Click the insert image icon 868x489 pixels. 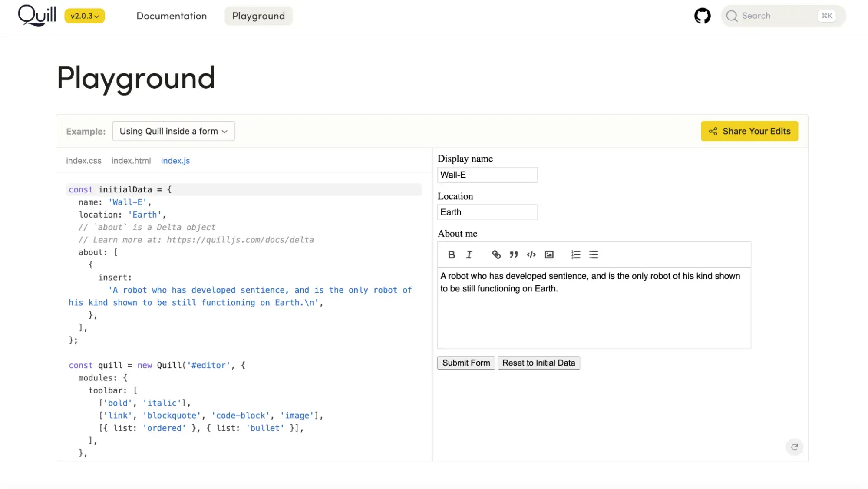[x=549, y=255]
